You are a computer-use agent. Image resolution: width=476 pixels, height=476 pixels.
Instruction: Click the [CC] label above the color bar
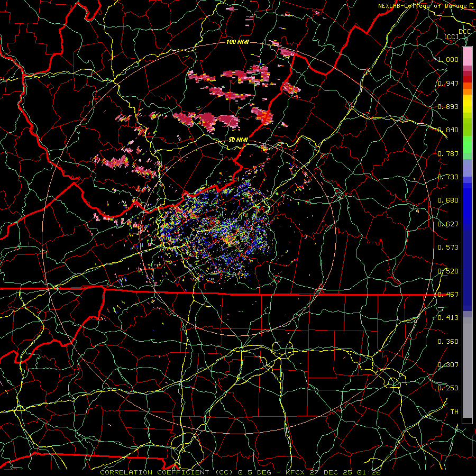[x=452, y=36]
